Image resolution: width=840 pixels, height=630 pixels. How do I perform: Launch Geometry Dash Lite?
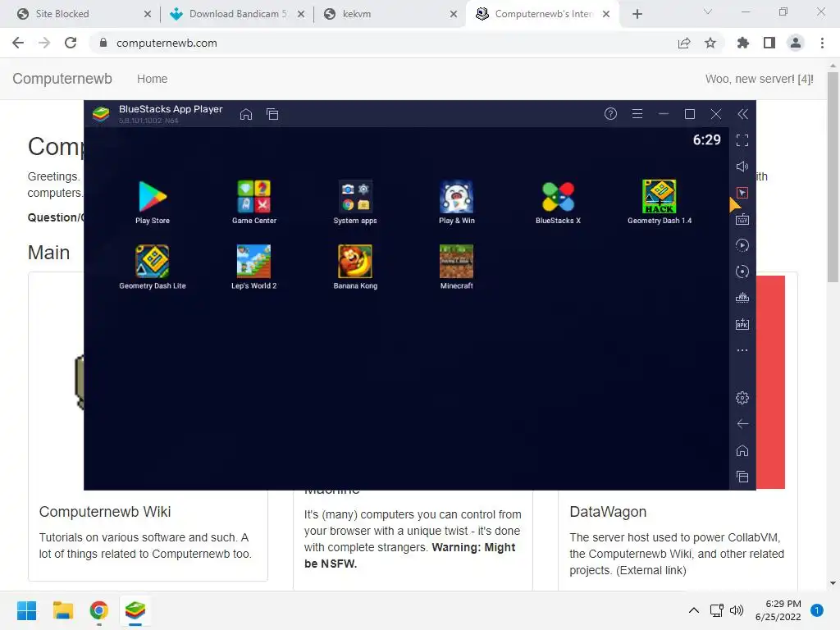coord(152,267)
